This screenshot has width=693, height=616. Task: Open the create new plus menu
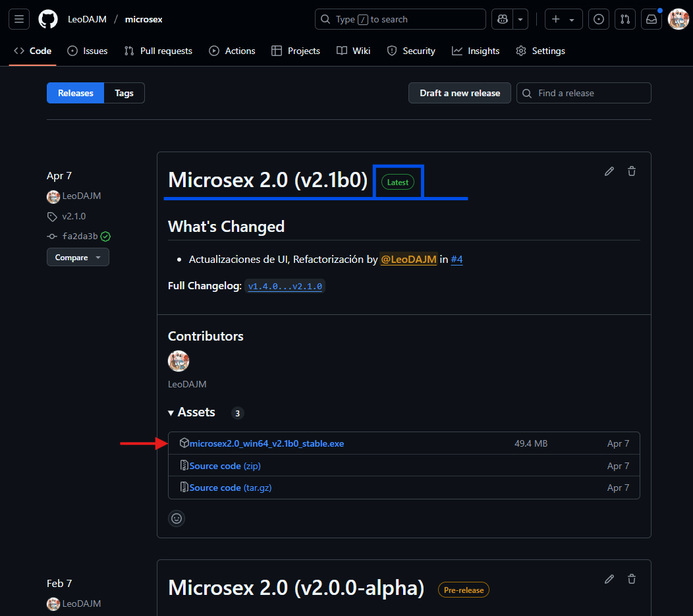(563, 19)
